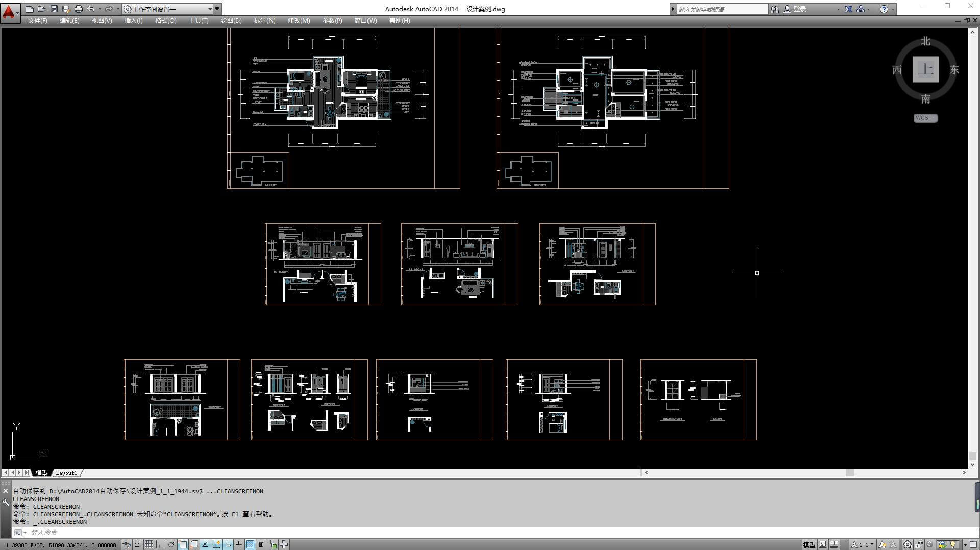Close the command line window
Image resolution: width=980 pixels, height=550 pixels.
tap(6, 491)
